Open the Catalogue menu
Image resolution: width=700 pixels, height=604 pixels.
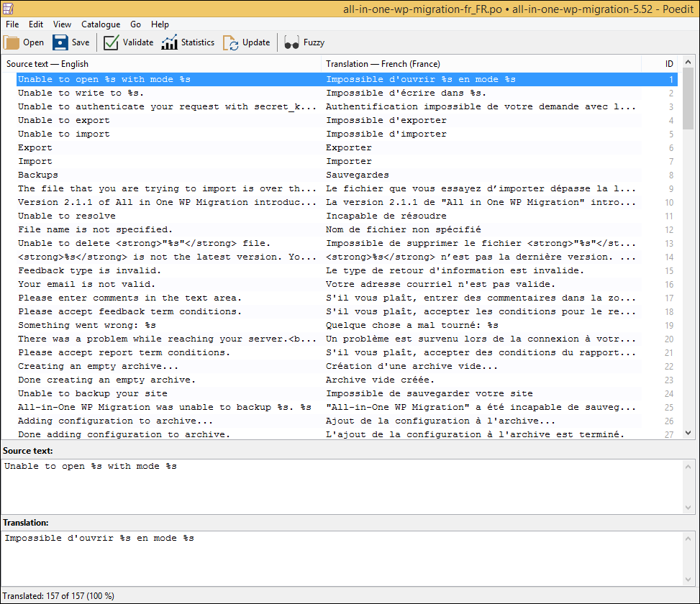pyautogui.click(x=101, y=24)
